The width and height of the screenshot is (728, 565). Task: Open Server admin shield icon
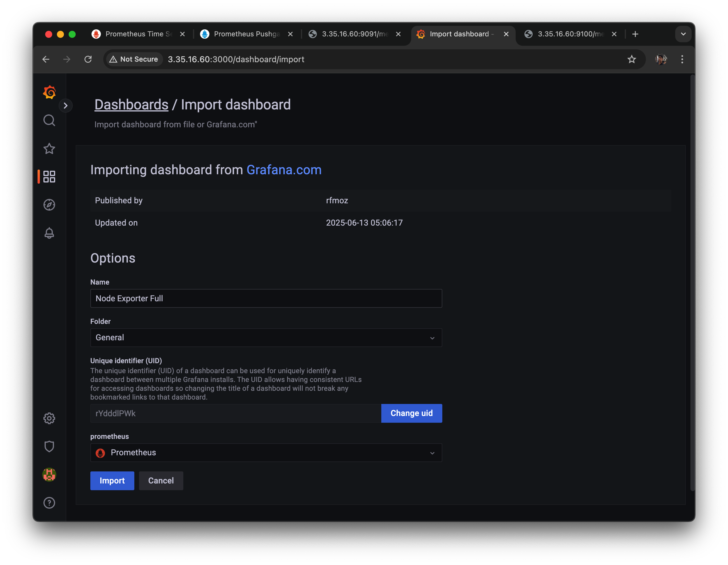[49, 446]
